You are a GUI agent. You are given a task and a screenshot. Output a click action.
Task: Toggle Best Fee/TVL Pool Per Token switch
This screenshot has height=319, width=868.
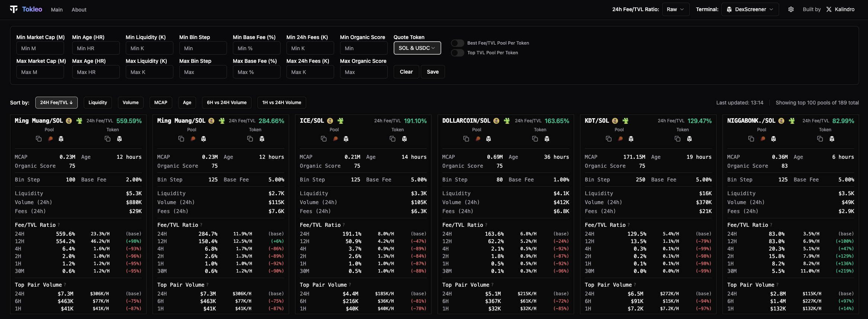[458, 43]
